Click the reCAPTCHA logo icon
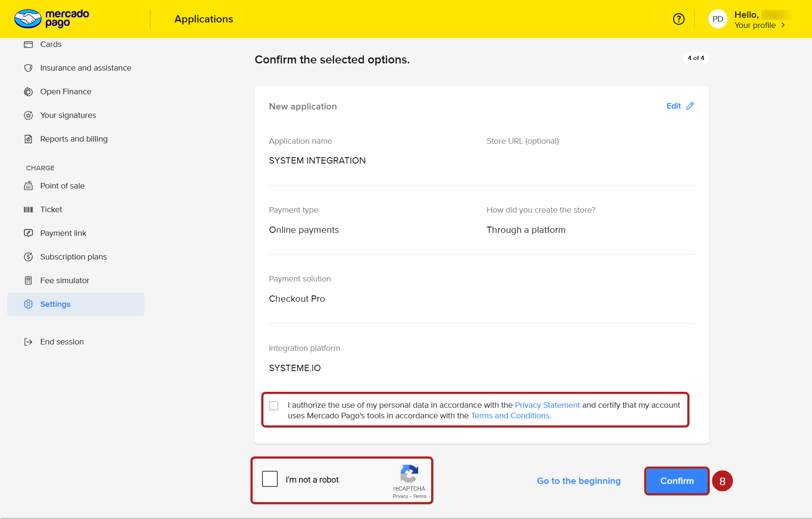 pyautogui.click(x=409, y=473)
